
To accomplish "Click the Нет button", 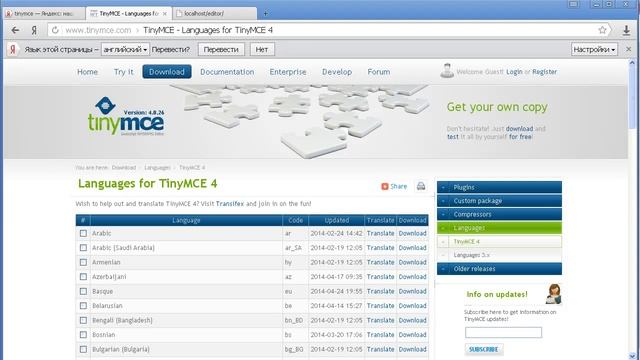I will [x=262, y=49].
